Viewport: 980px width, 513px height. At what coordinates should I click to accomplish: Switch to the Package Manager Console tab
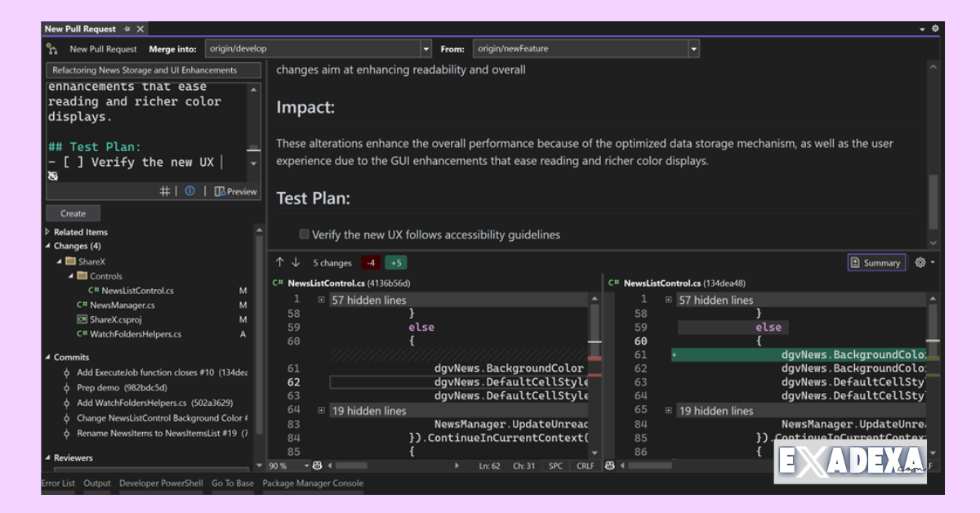point(314,483)
